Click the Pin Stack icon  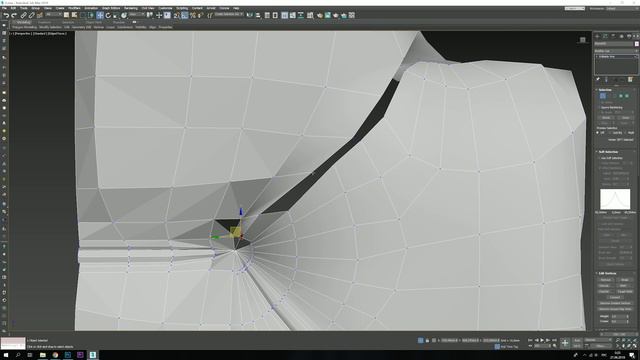pyautogui.click(x=598, y=79)
